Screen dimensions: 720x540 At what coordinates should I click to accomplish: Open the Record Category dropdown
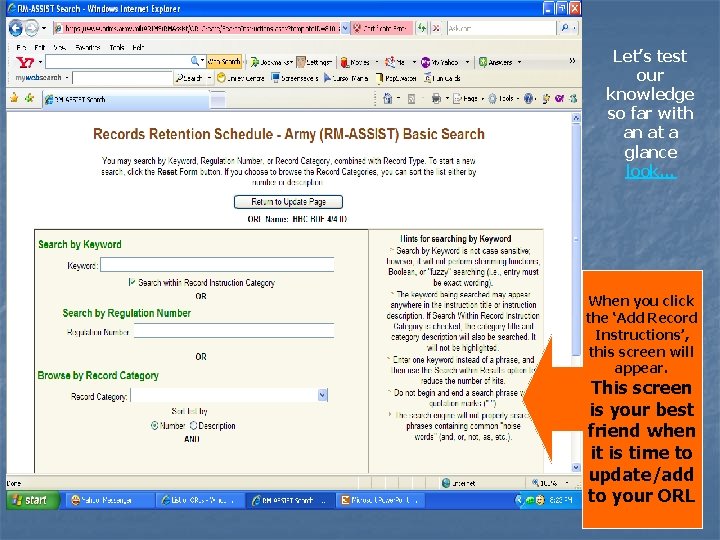[x=322, y=395]
